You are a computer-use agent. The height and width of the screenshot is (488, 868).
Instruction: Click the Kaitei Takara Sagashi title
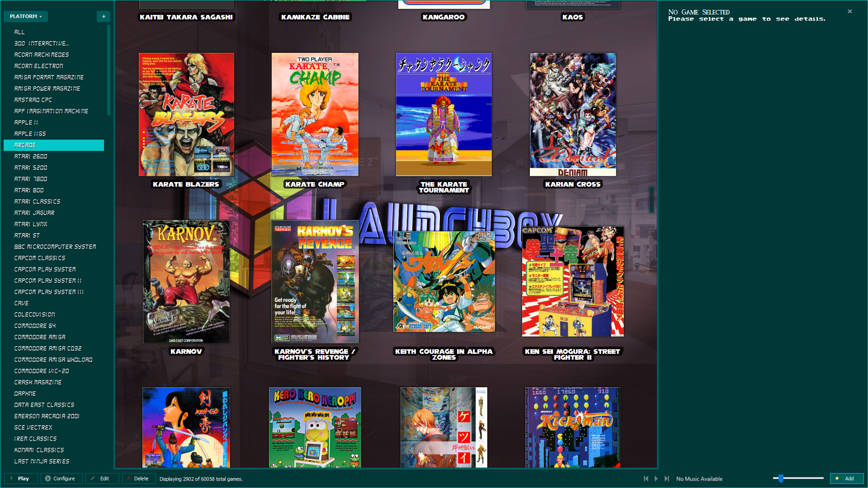click(x=186, y=17)
